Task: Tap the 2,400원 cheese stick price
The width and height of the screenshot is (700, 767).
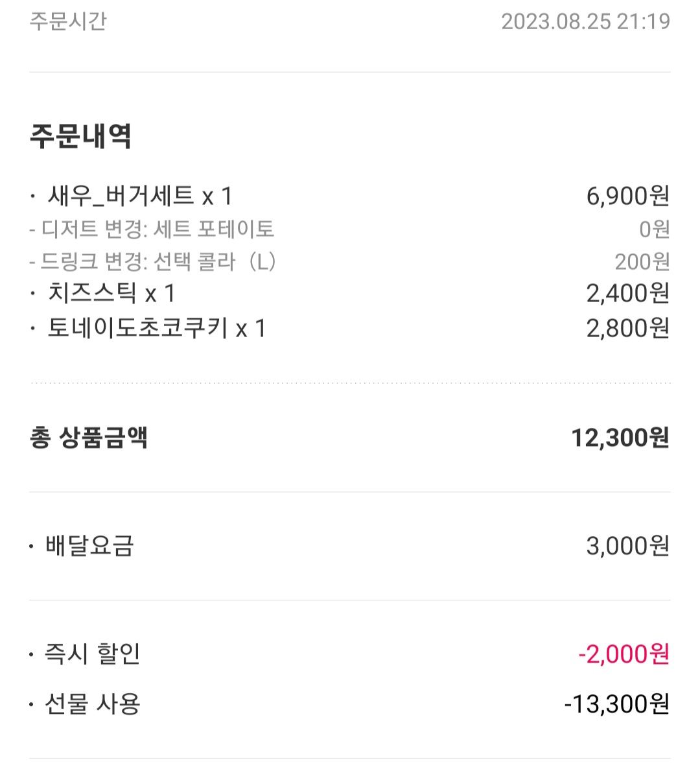Action: tap(627, 293)
